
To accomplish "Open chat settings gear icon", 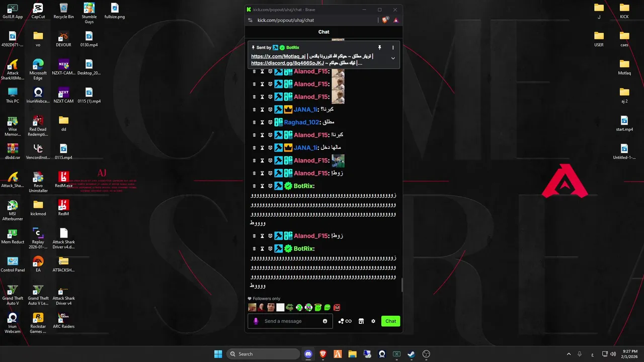I will [373, 321].
